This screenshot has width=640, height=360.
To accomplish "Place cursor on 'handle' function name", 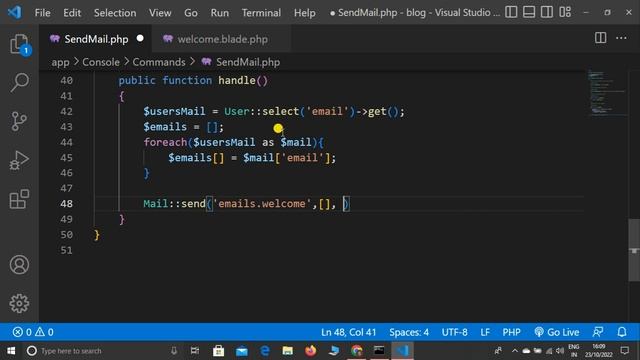I will 237,80.
